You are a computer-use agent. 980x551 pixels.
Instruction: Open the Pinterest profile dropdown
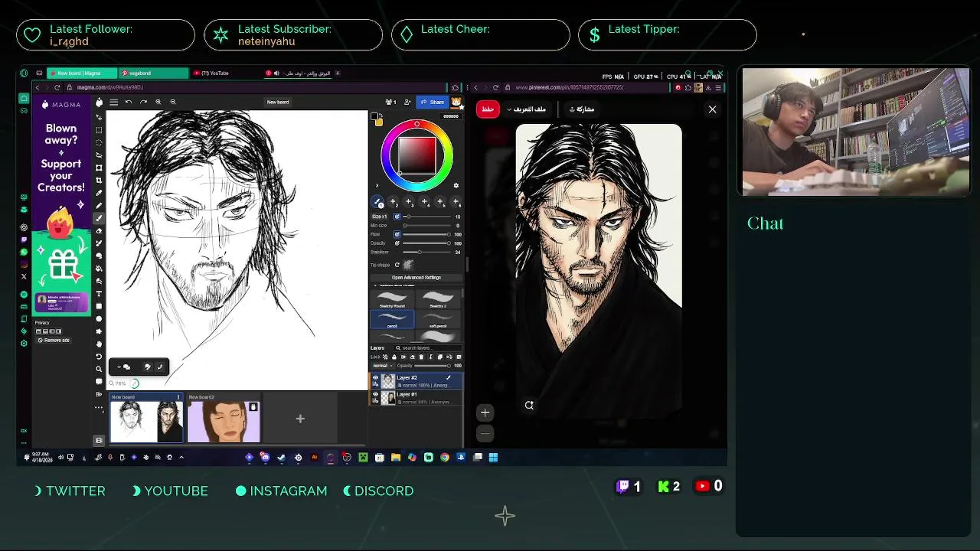[528, 109]
